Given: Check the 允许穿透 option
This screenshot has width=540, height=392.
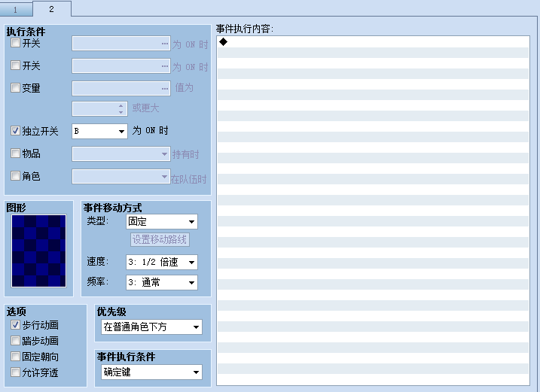Looking at the screenshot, I should (x=15, y=372).
